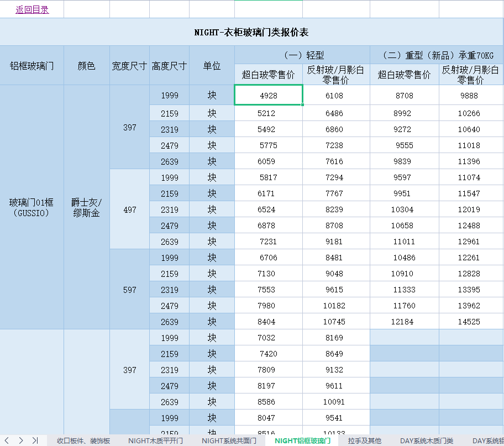Viewport: 504px width, 446px height.
Task: Jump to the last sheet tab arrow
Action: pos(35,440)
